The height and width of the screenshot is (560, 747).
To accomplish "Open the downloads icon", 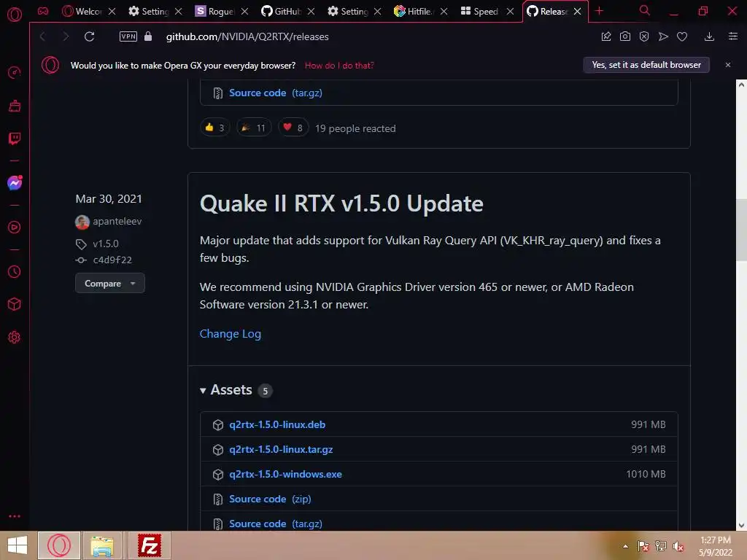I will [x=709, y=36].
